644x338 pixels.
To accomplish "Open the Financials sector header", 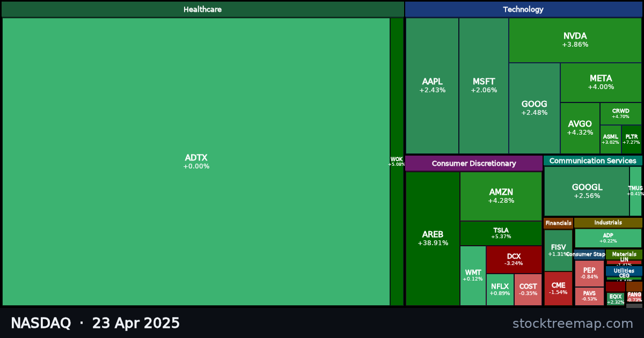I will [558, 223].
